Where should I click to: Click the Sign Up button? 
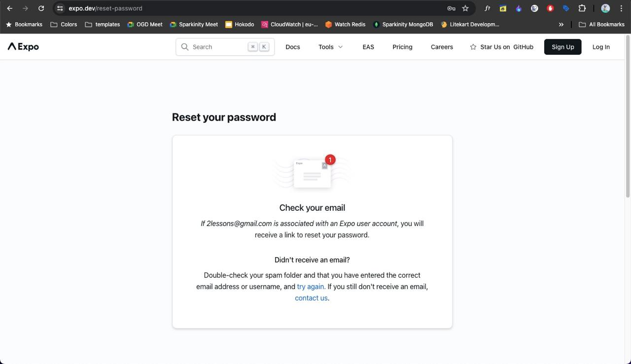(x=563, y=47)
